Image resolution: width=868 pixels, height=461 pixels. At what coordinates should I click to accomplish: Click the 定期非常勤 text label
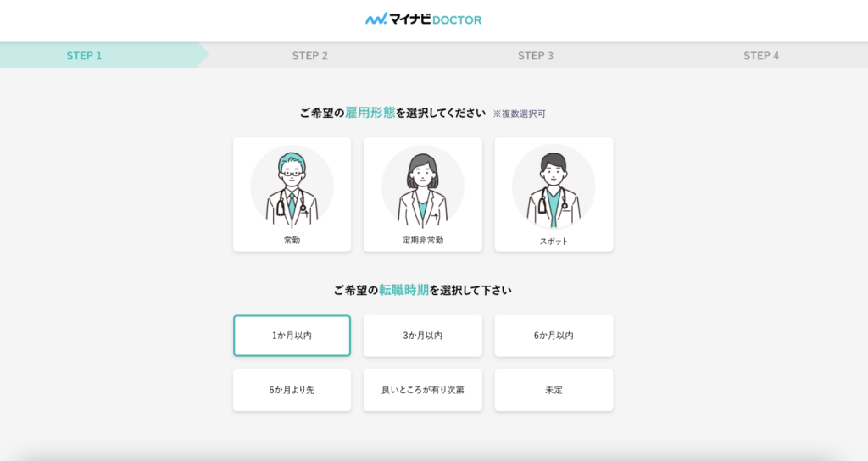point(422,240)
